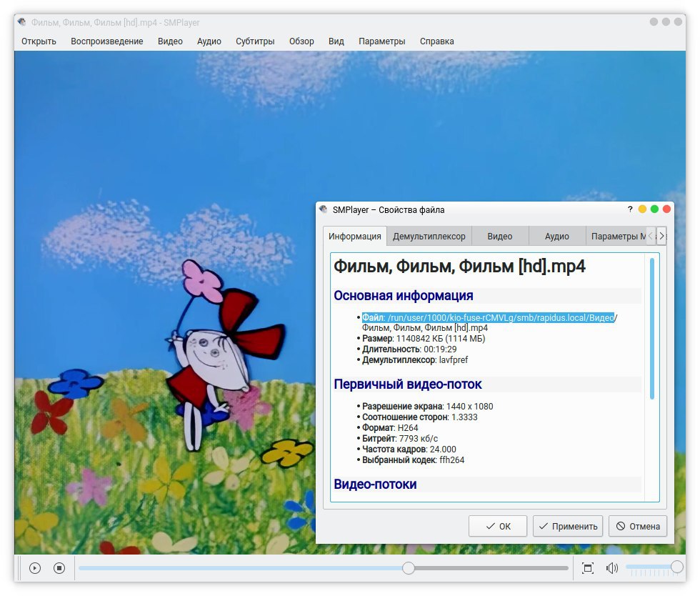Mute audio with the speaker icon
This screenshot has height=596, width=700.
(612, 568)
